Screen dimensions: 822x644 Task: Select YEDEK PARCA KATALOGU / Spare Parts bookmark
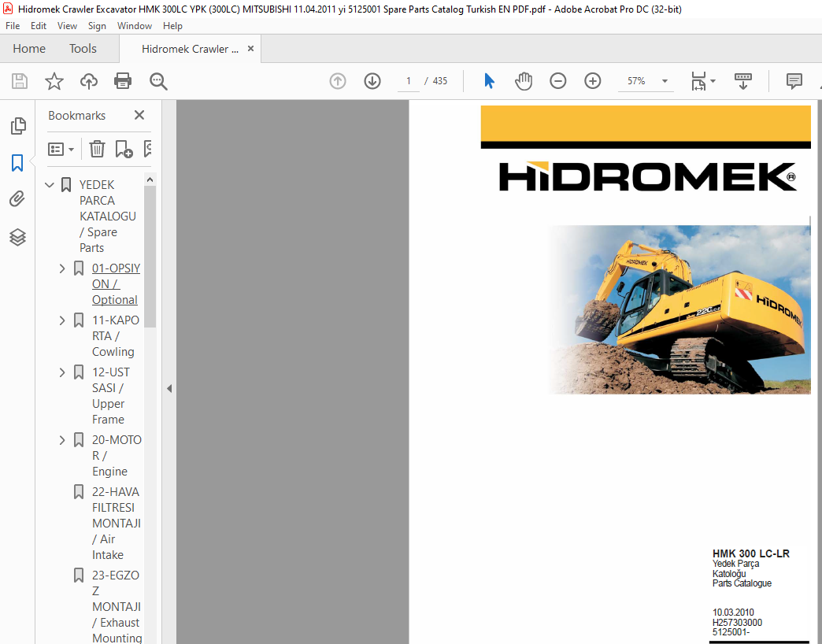tap(107, 216)
